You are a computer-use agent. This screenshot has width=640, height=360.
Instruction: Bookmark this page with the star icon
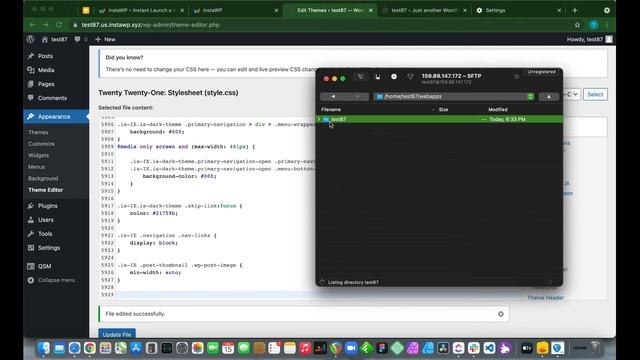coord(577,25)
